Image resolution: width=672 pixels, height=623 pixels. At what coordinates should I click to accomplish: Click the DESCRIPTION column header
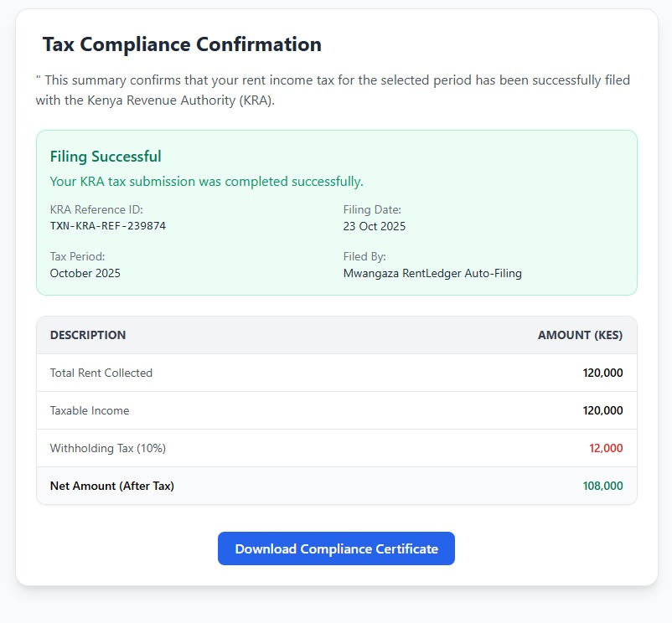coord(88,335)
